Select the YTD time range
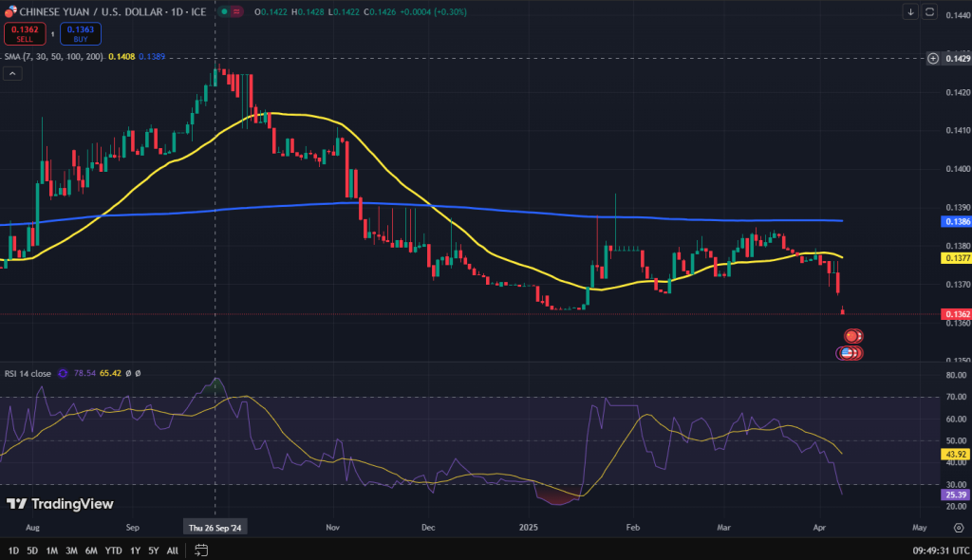This screenshot has height=560, width=972. tap(114, 551)
